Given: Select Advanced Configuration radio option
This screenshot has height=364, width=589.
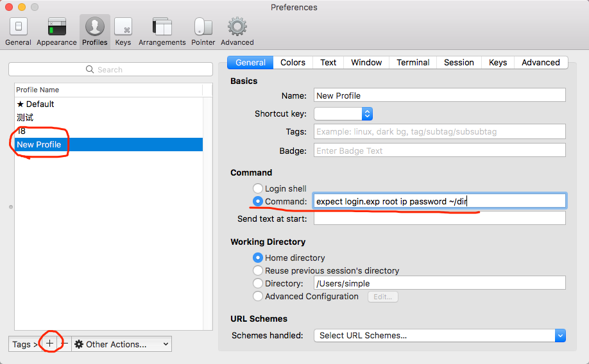Looking at the screenshot, I should pos(258,297).
